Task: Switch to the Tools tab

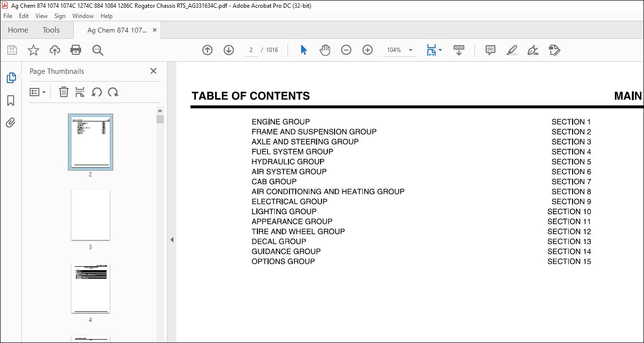Action: click(51, 30)
